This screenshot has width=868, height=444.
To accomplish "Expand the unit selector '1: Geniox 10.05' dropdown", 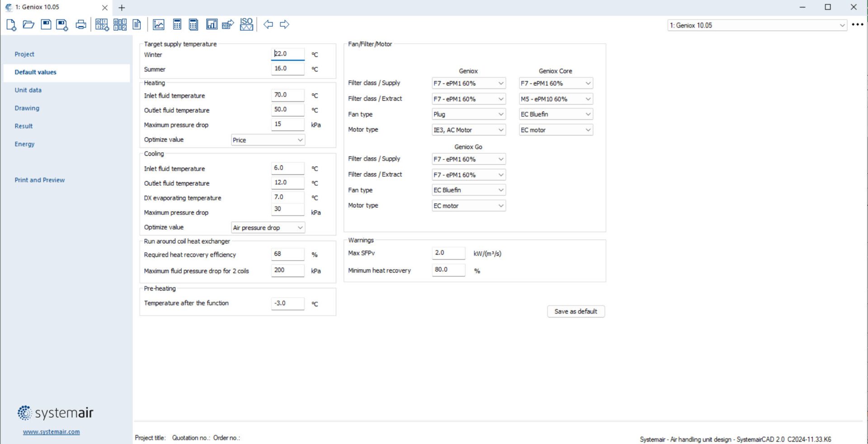I will tap(757, 25).
